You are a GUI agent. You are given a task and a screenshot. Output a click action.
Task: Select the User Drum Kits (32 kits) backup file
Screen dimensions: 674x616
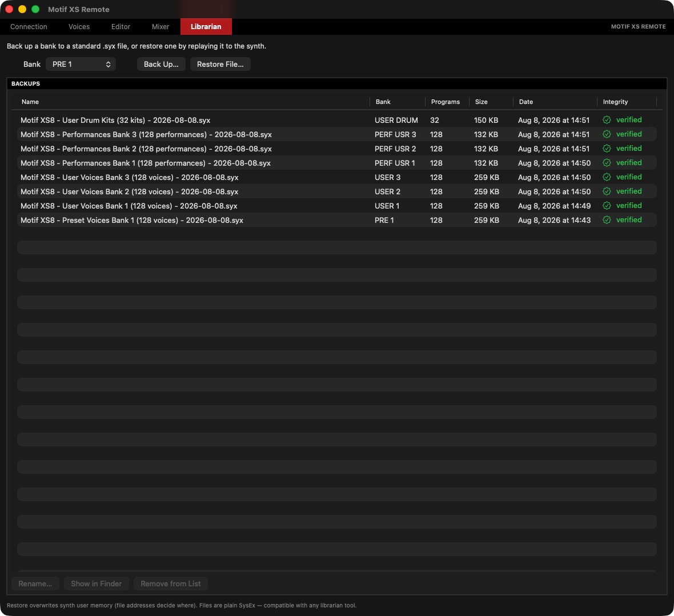click(x=115, y=120)
